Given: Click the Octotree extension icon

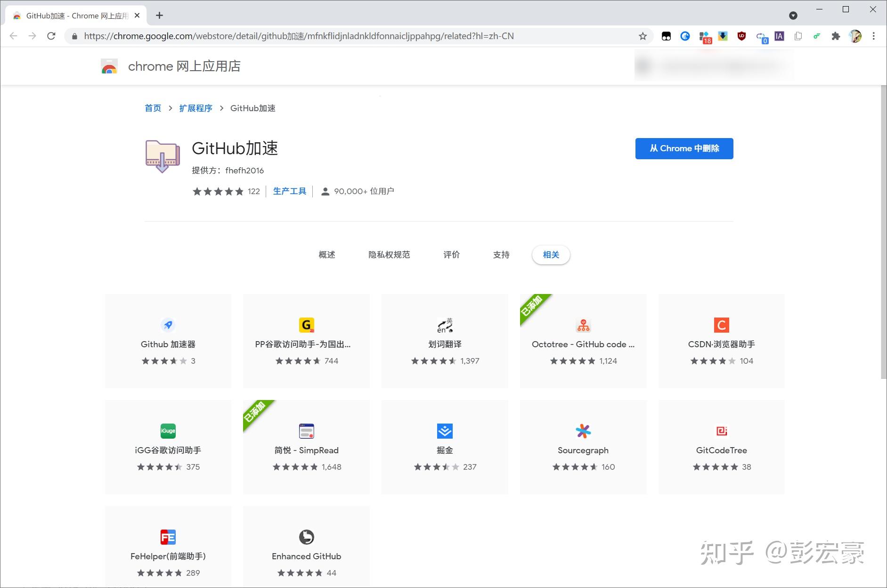Looking at the screenshot, I should [x=583, y=325].
